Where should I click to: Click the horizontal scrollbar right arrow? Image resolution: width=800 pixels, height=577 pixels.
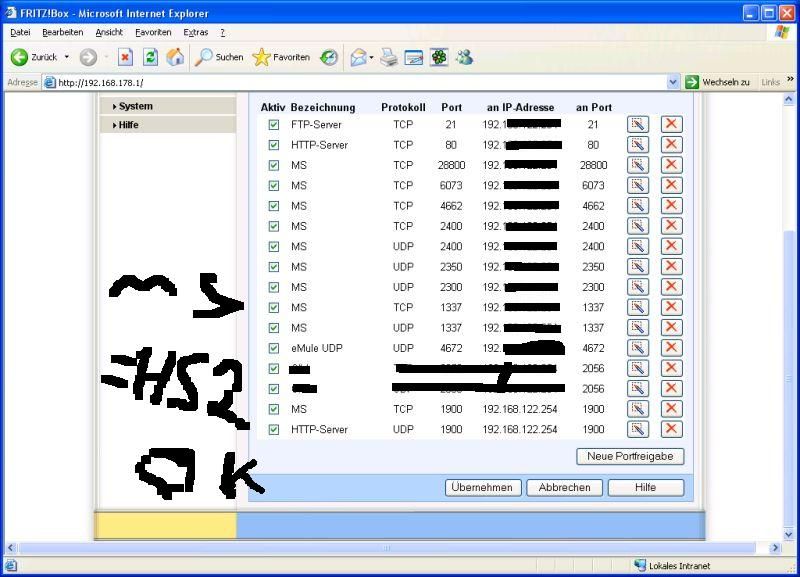(775, 548)
